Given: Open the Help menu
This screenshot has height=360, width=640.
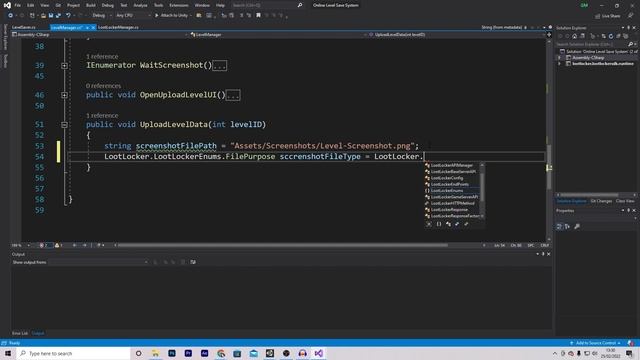Looking at the screenshot, I should (220, 5).
